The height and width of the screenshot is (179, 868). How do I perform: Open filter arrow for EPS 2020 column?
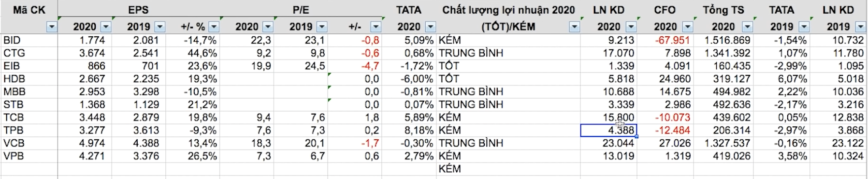[x=105, y=27]
